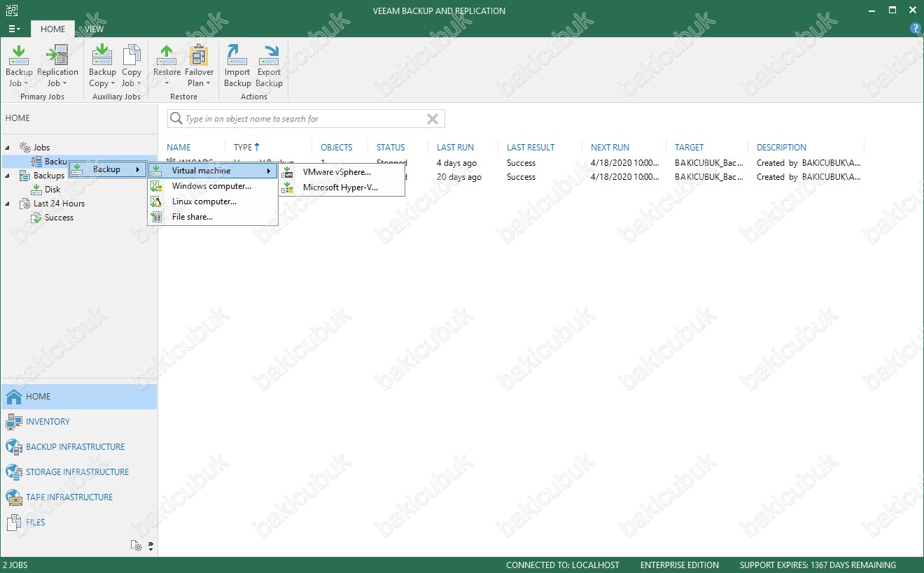Select Microsoft Hyper-V... backup option
This screenshot has width=924, height=573.
tap(342, 188)
